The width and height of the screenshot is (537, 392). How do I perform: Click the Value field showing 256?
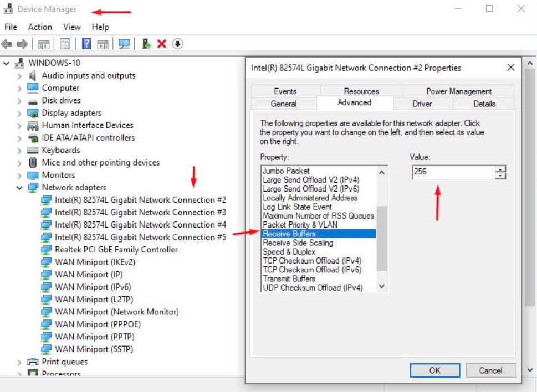click(x=453, y=172)
